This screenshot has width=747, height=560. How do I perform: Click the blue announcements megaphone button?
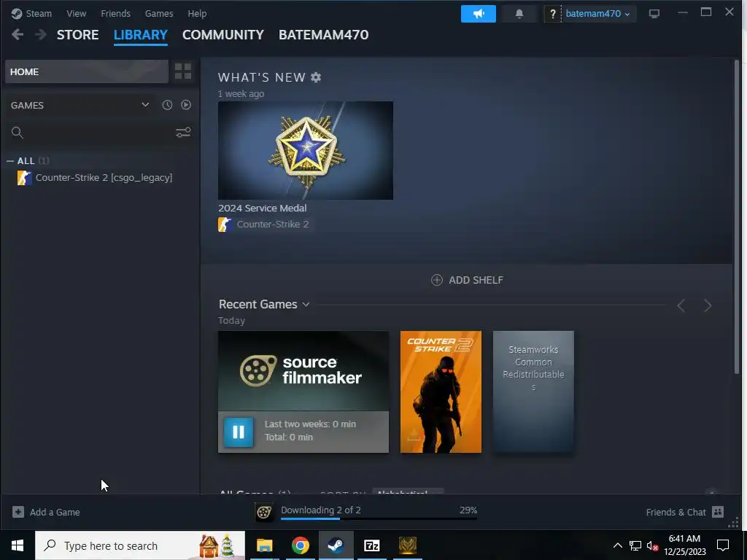(x=479, y=14)
